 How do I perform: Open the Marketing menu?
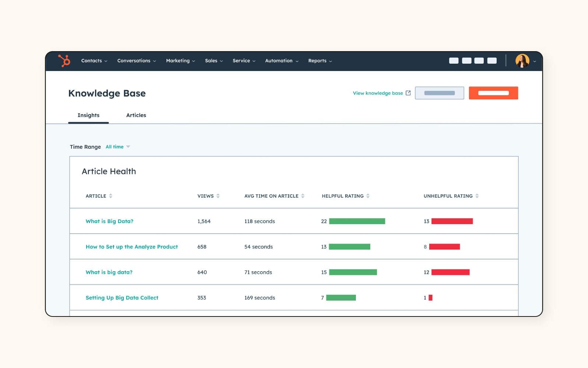point(181,61)
